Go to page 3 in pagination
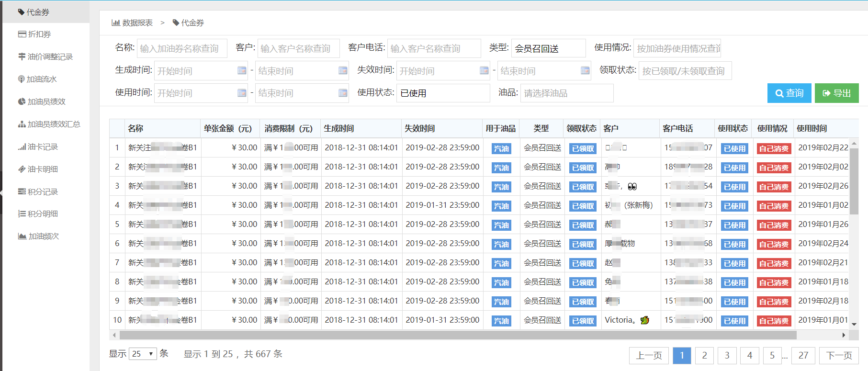The width and height of the screenshot is (868, 371). pos(727,355)
